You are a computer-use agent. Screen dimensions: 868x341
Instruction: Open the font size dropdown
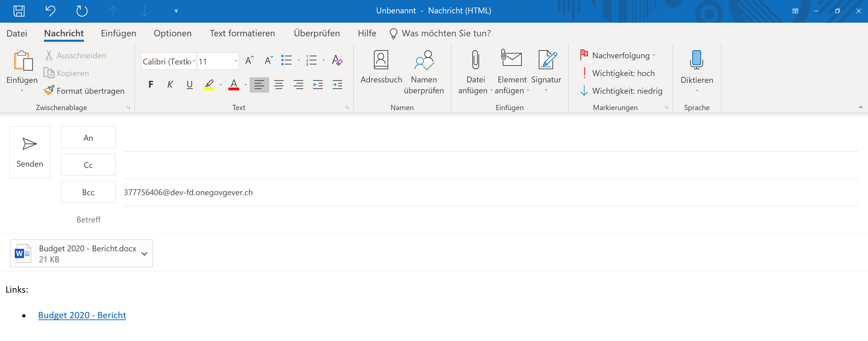236,61
